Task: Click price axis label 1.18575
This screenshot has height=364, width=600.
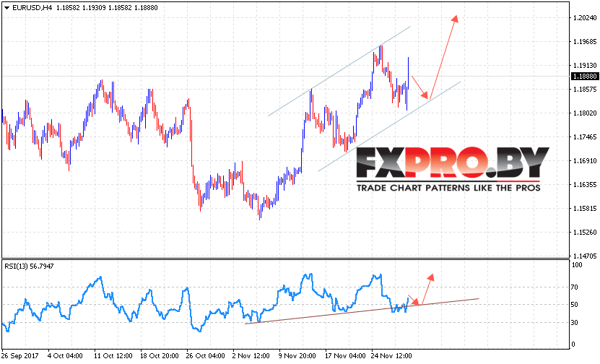Action: pyautogui.click(x=585, y=89)
